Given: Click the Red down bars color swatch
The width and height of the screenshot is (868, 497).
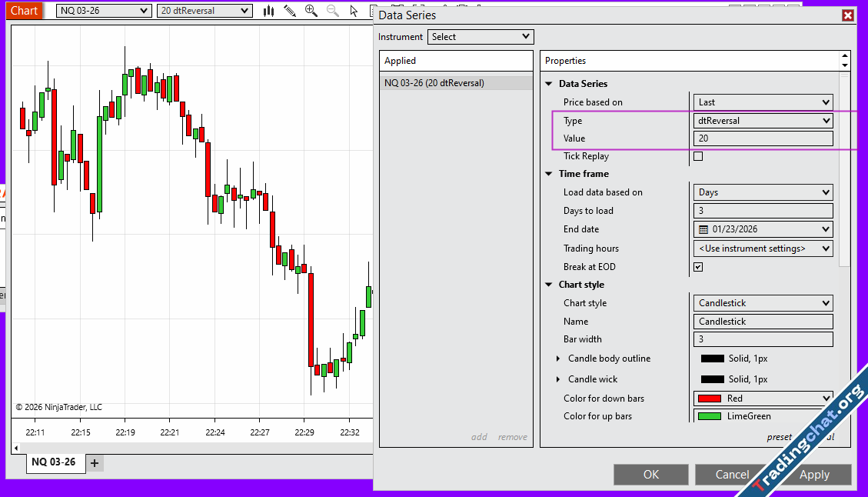Looking at the screenshot, I should click(x=709, y=399).
